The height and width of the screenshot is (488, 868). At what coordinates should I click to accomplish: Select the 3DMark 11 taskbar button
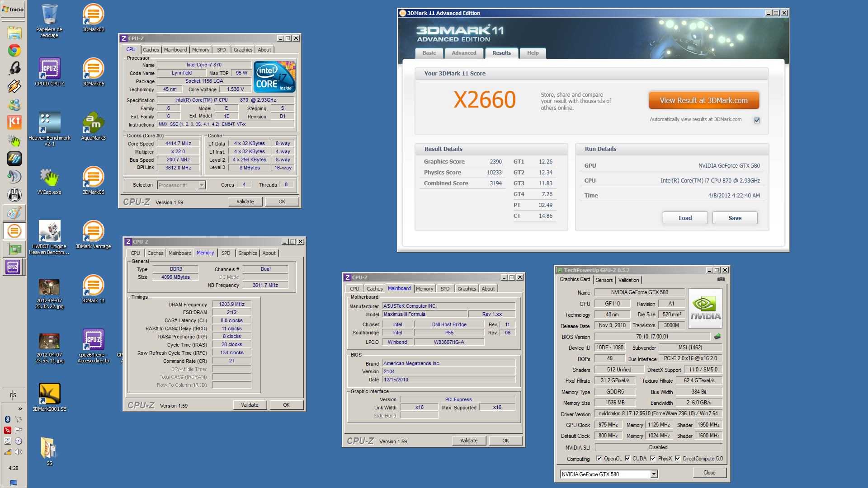tap(14, 231)
